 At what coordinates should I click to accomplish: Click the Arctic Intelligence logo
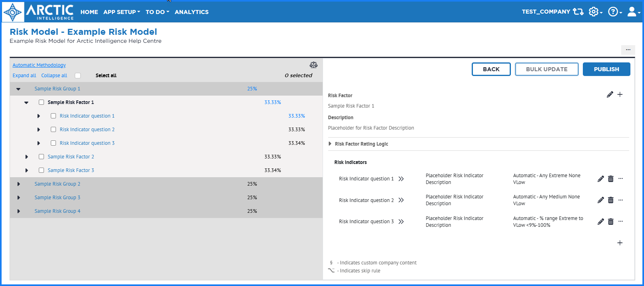[x=39, y=12]
